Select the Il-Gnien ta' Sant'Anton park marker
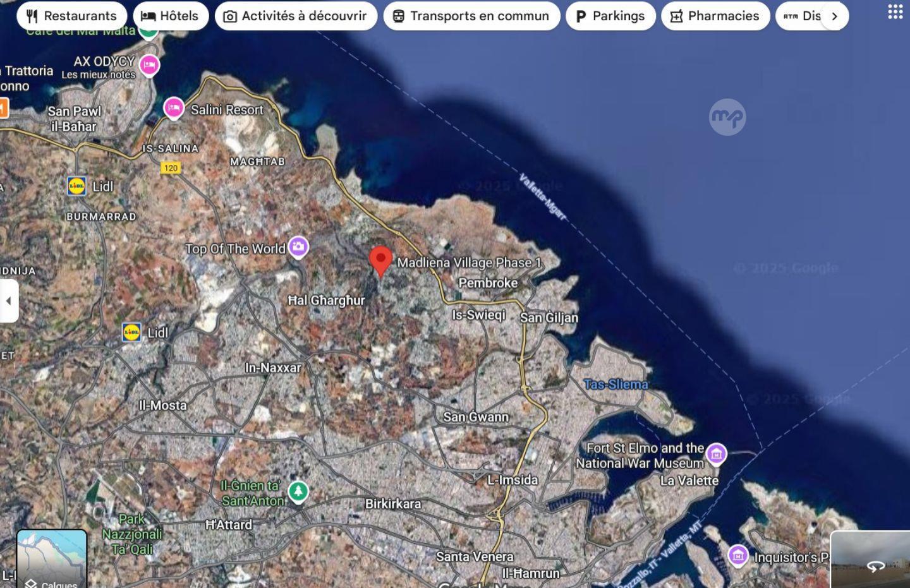The image size is (910, 588). tap(298, 491)
